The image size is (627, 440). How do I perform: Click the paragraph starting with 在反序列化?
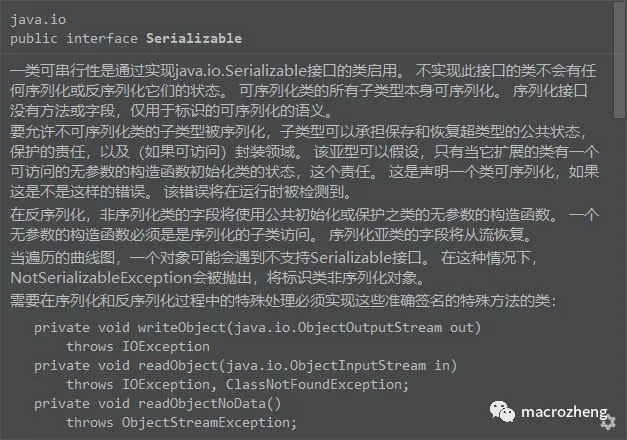(305, 225)
